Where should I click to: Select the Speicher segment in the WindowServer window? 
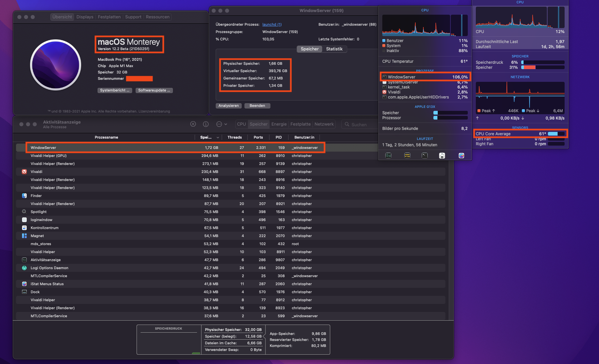[310, 49]
